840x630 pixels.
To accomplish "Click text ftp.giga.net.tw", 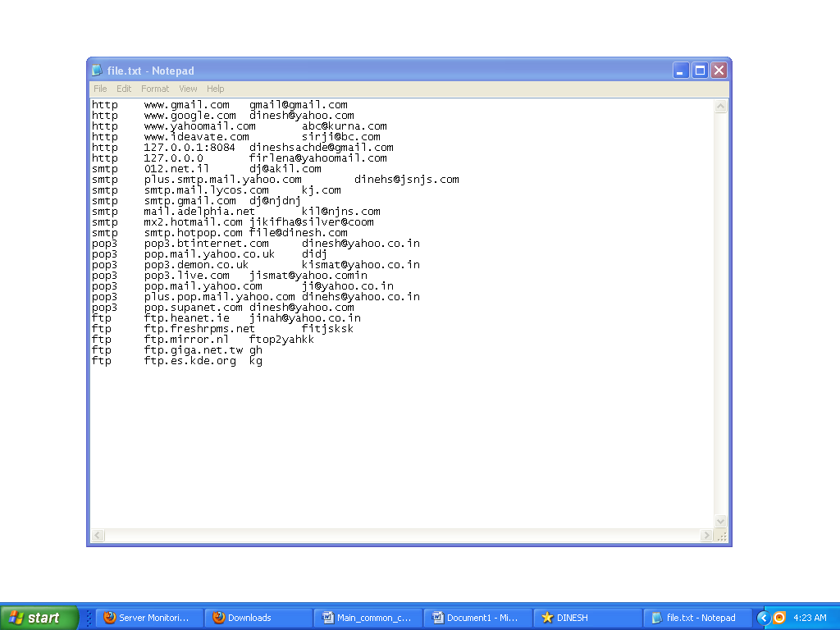I will click(x=194, y=350).
